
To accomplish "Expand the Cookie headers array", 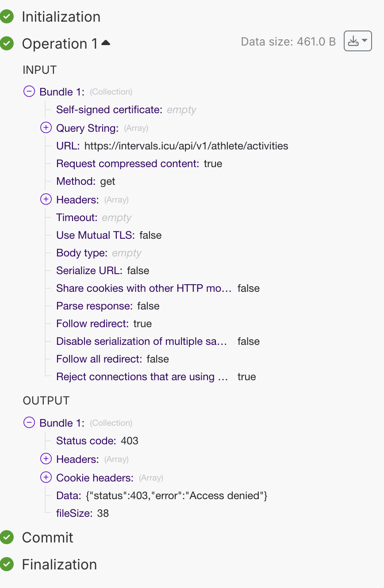I will (x=46, y=477).
